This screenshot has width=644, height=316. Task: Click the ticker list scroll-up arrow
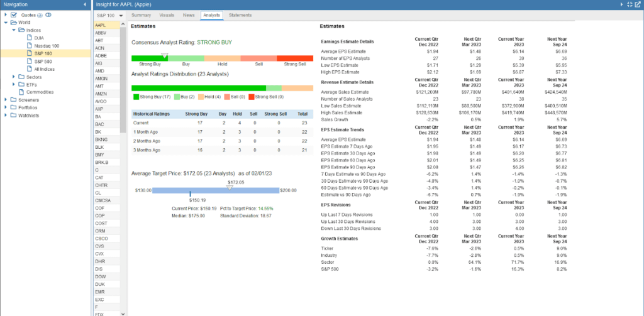point(123,25)
